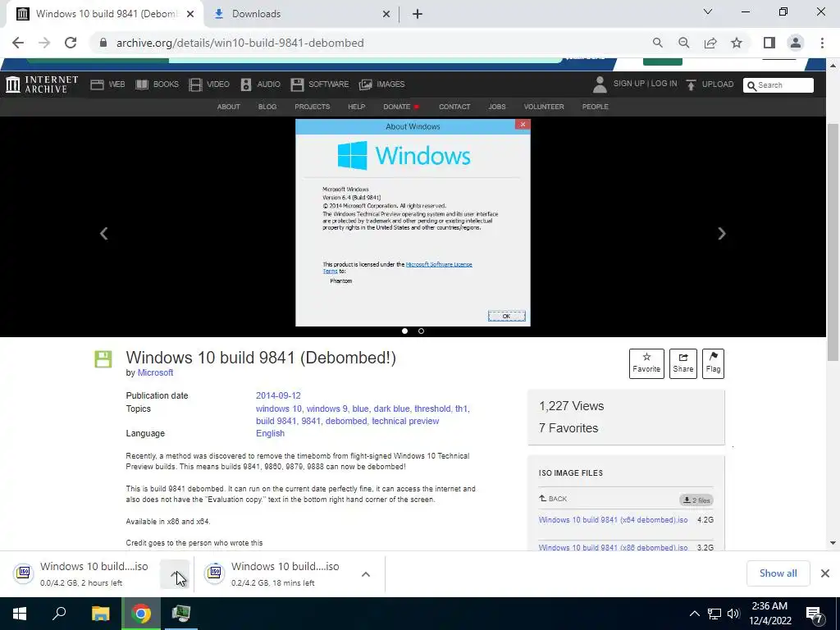Screen dimensions: 840x630
Task: Open the HELP link
Action: (356, 107)
